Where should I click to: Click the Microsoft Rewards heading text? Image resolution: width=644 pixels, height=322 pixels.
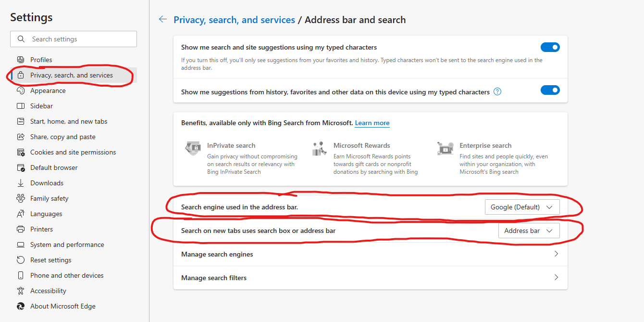point(362,145)
